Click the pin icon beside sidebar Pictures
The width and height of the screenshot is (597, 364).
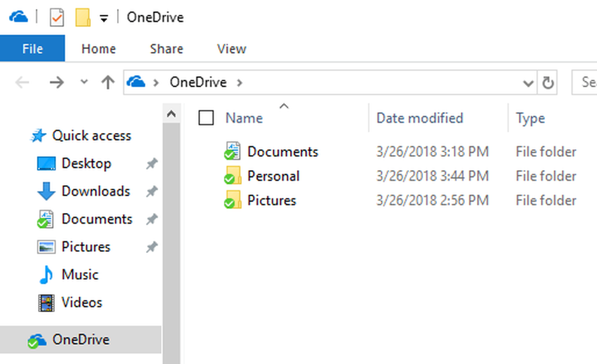click(152, 246)
